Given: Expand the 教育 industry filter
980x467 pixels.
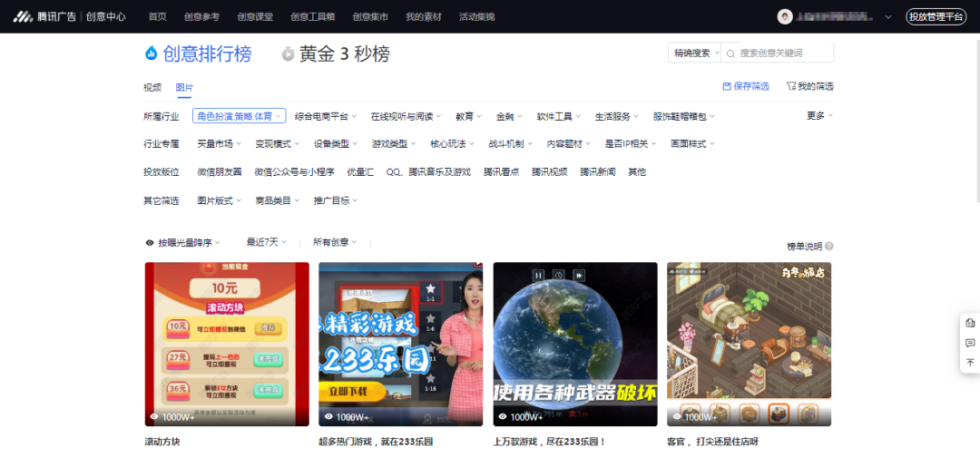Looking at the screenshot, I should (469, 116).
